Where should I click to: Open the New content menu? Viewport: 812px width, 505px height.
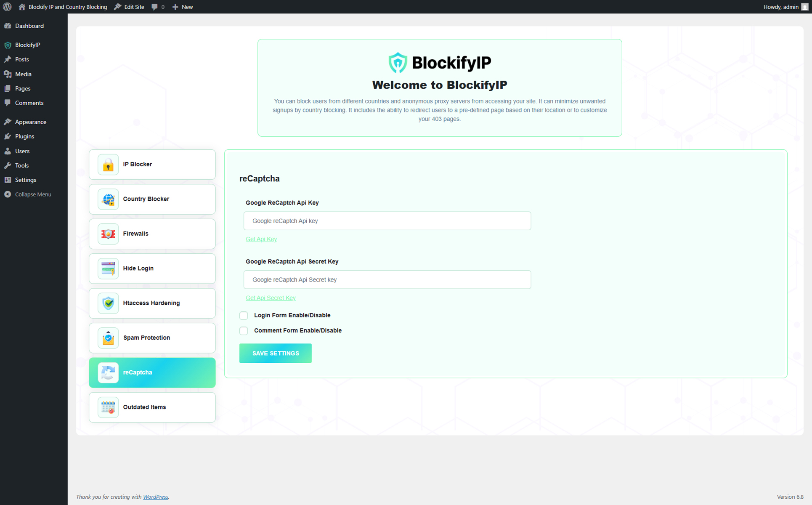coord(183,7)
